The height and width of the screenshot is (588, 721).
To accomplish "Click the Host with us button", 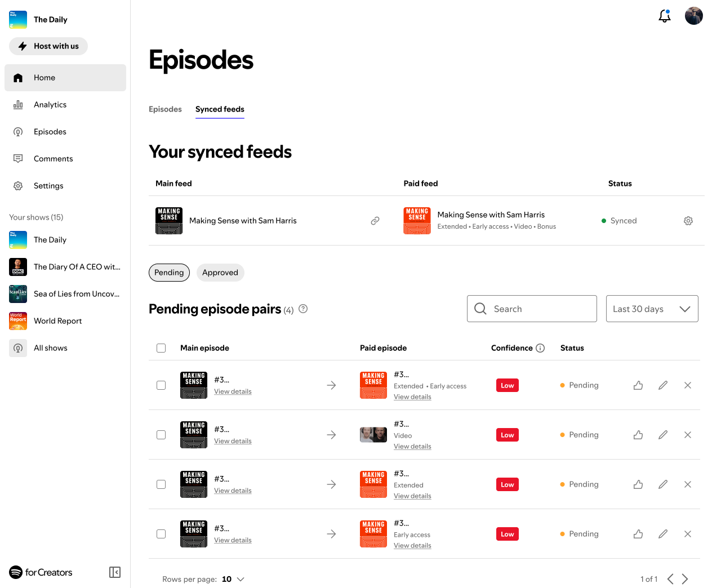I will coord(48,46).
